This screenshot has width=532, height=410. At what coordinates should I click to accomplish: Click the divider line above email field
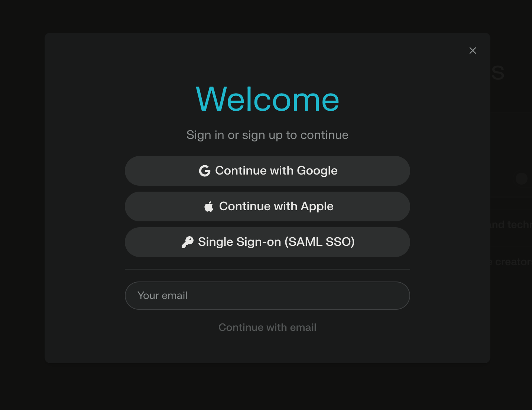(x=267, y=269)
